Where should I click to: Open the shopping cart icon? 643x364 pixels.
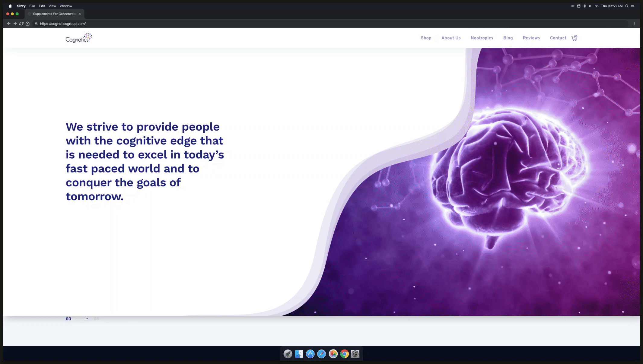coord(574,38)
